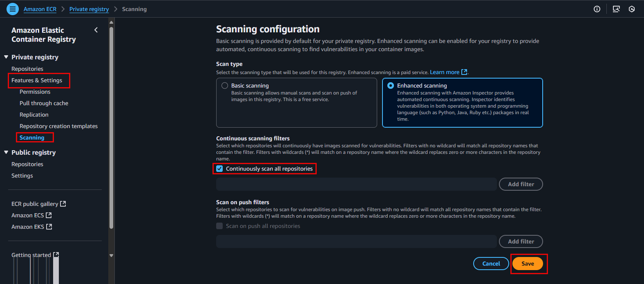Image resolution: width=644 pixels, height=284 pixels.
Task: Collapse the Public registry section
Action: coord(6,152)
